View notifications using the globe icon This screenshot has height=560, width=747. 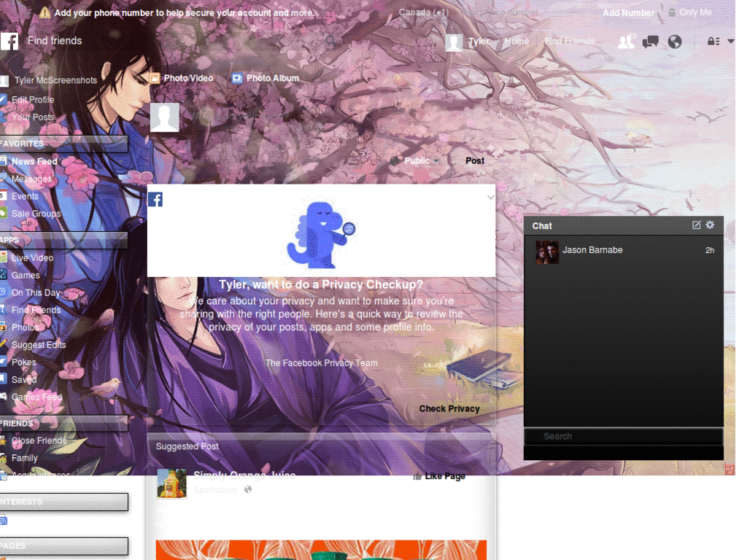674,42
